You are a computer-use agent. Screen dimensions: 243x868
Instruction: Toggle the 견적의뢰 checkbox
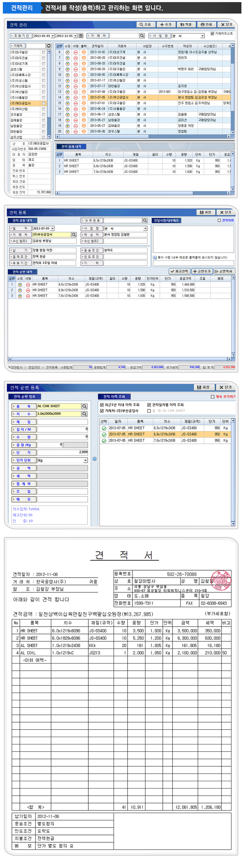pyautogui.click(x=219, y=220)
